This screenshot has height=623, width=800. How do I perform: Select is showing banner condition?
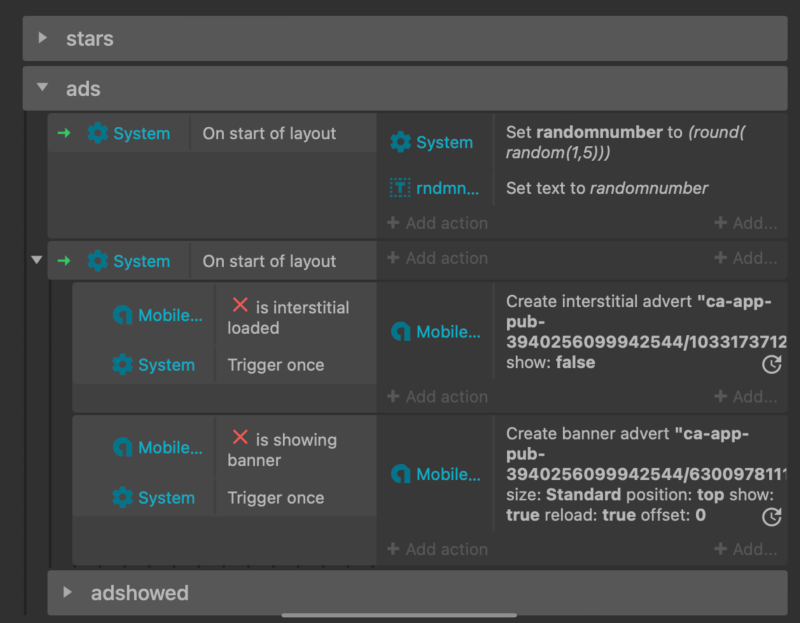282,450
